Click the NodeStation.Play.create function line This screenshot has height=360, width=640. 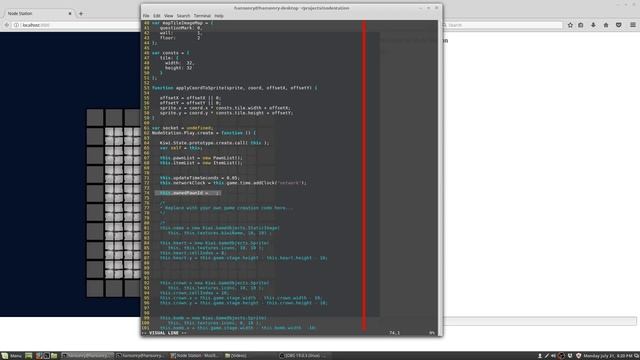(x=204, y=133)
